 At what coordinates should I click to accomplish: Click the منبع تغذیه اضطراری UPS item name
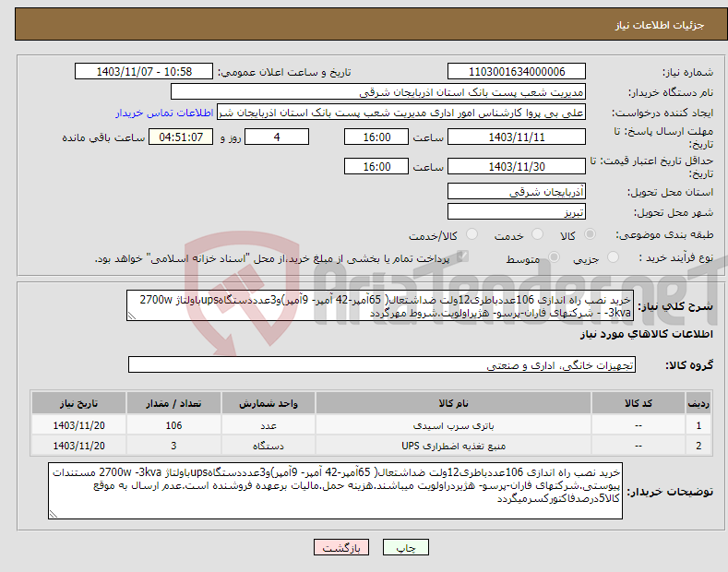[x=453, y=446]
